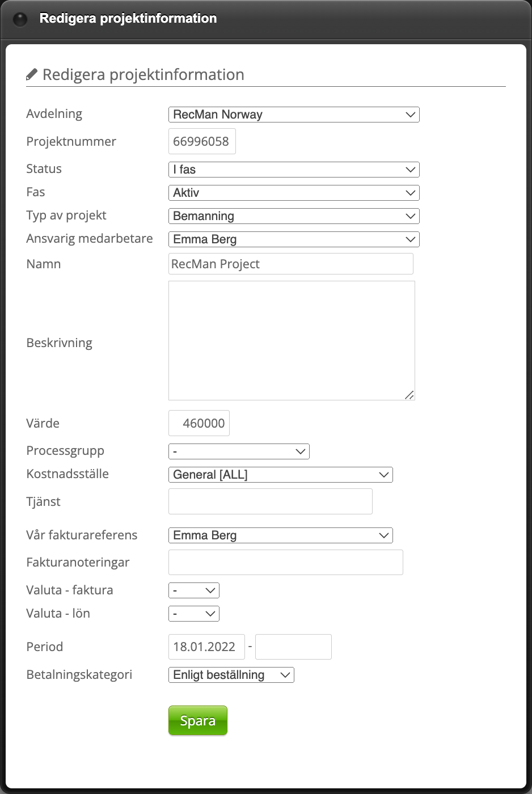Viewport: 532px width, 794px height.
Task: Click the empty Period end date field
Action: [293, 647]
